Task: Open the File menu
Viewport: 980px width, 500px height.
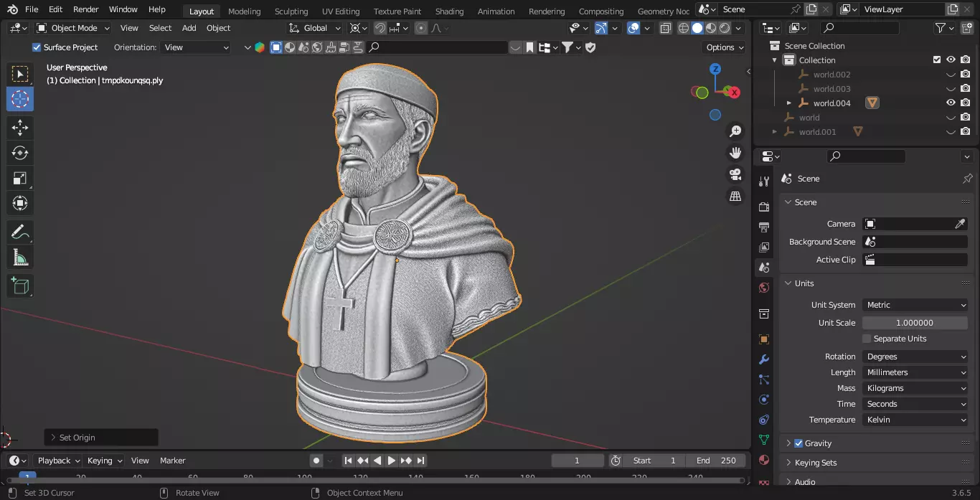Action: tap(32, 9)
